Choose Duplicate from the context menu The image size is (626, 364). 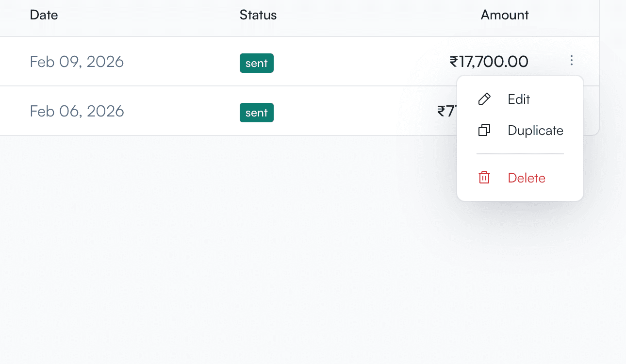pos(535,130)
